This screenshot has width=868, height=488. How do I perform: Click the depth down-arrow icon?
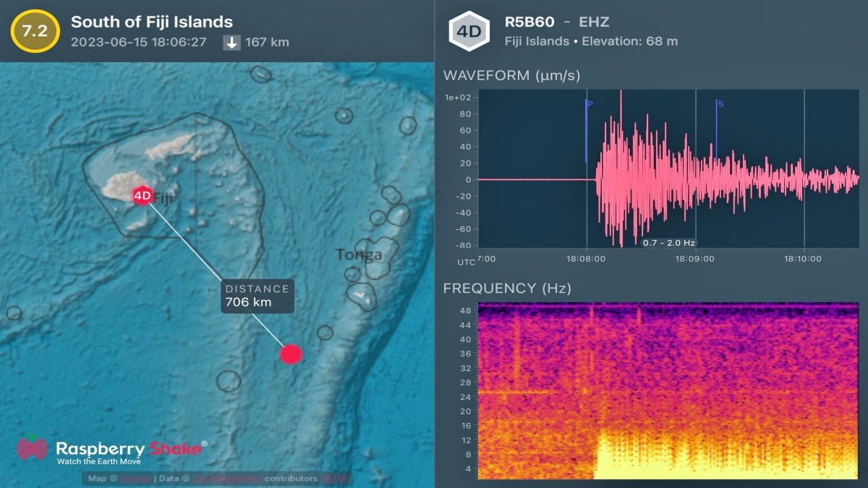click(x=231, y=42)
